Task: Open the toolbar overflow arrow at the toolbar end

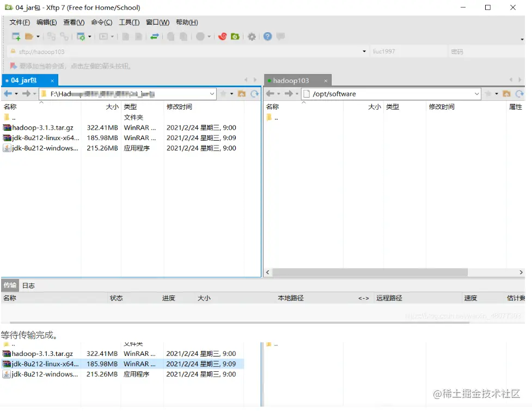Action: pyautogui.click(x=522, y=40)
